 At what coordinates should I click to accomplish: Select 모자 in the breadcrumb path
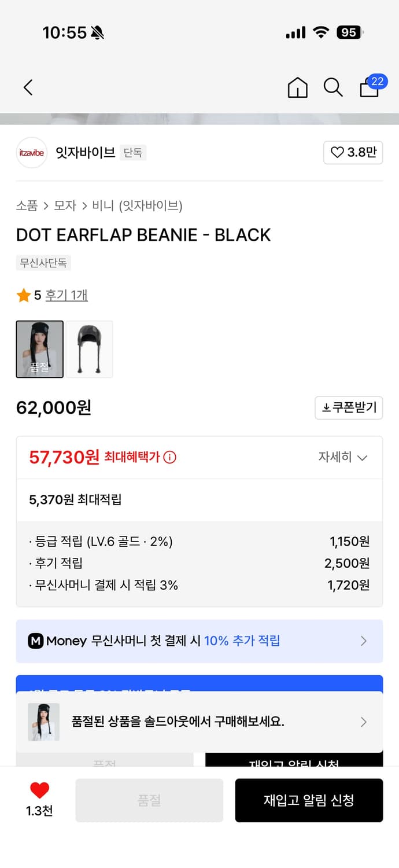pyautogui.click(x=64, y=206)
